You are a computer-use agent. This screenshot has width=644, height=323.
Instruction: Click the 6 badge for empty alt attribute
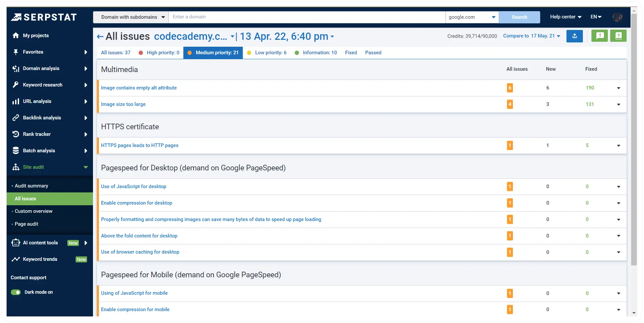pos(510,88)
